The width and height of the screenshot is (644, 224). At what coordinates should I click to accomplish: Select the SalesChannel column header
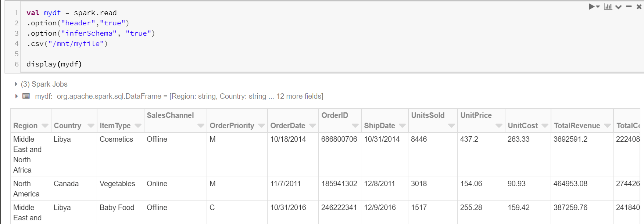point(170,115)
